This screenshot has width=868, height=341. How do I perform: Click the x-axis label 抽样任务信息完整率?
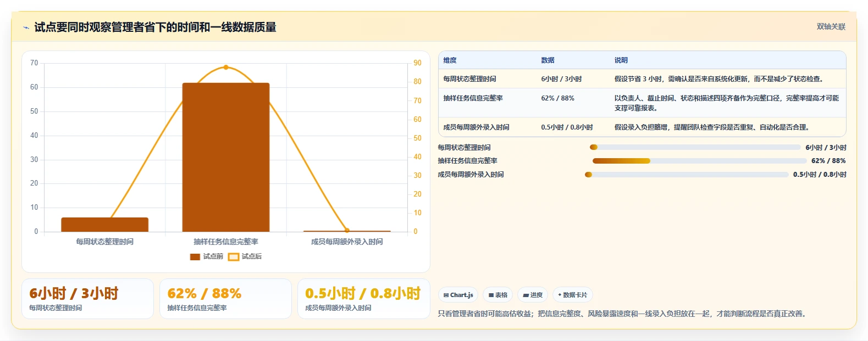pyautogui.click(x=226, y=242)
